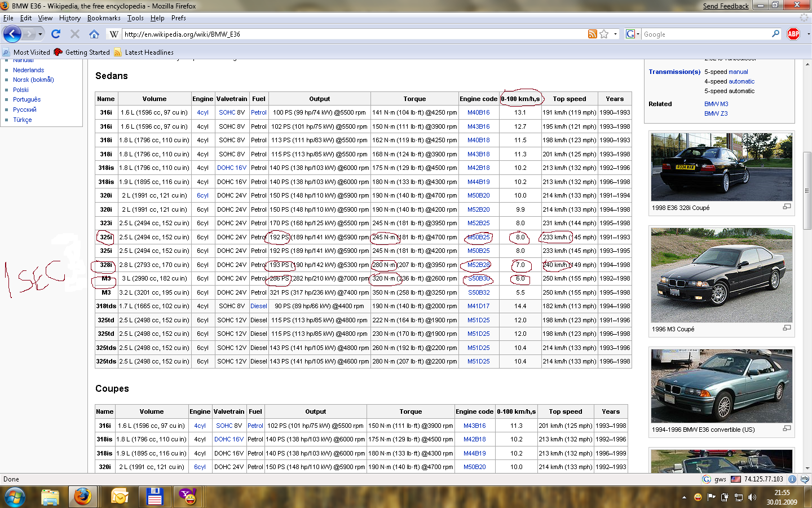Open Yahoo Messenger from the taskbar
Screen dimensions: 812x508
(188, 497)
